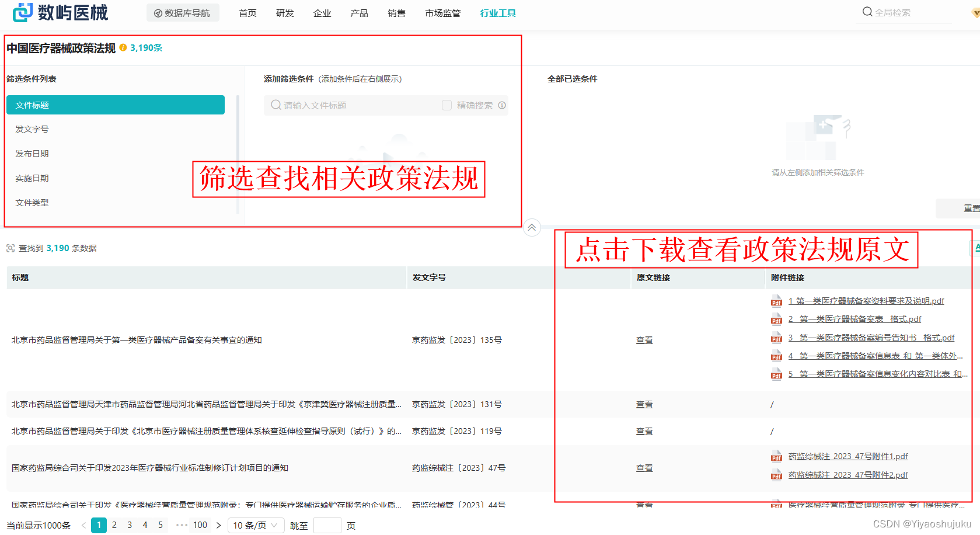Select the 实施日期 filter condition

(x=32, y=178)
